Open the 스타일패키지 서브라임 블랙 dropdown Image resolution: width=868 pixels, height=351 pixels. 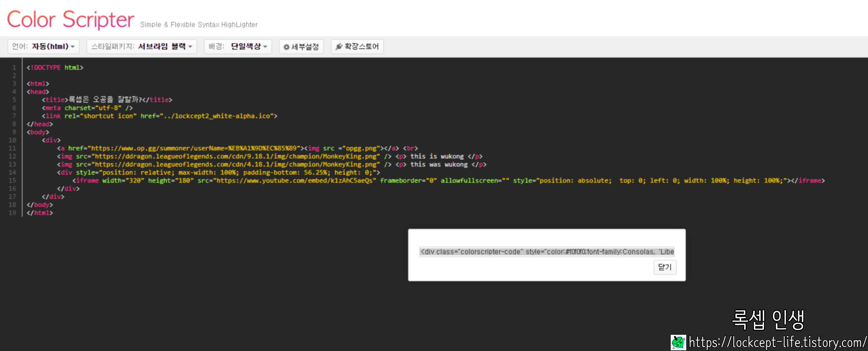tap(141, 46)
